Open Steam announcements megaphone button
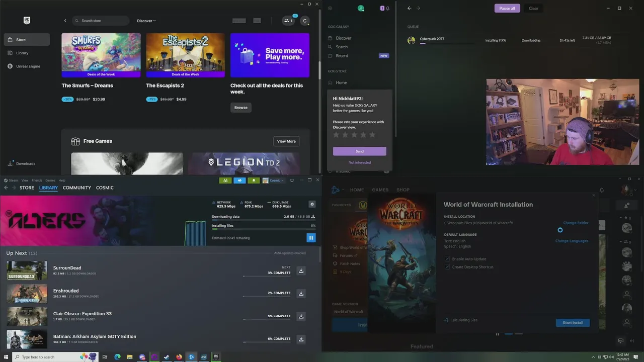Image resolution: width=644 pixels, height=362 pixels. [x=239, y=180]
